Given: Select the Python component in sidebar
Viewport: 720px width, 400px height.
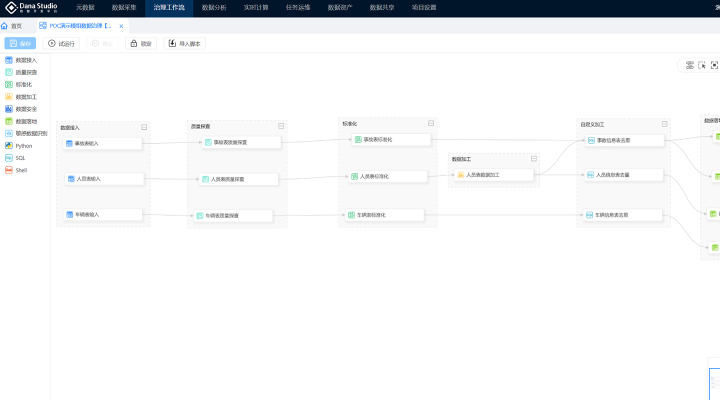Looking at the screenshot, I should (x=23, y=145).
